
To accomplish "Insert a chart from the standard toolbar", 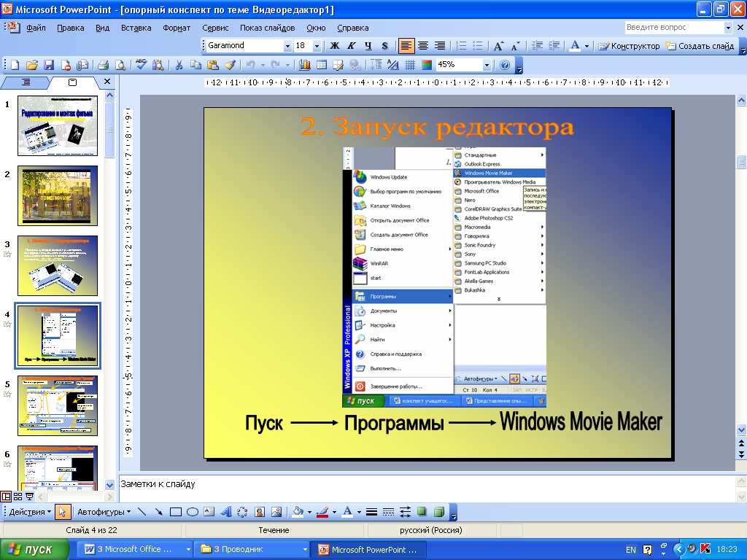I will 305,65.
